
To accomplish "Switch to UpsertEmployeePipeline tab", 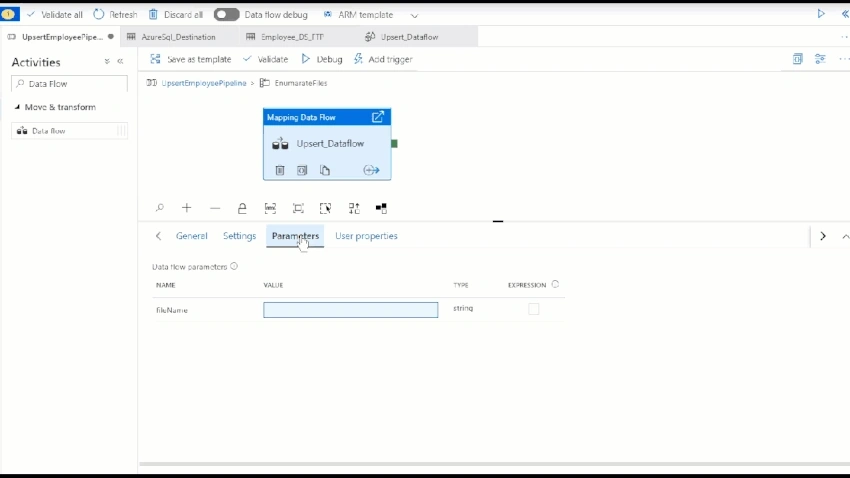I will coord(60,37).
